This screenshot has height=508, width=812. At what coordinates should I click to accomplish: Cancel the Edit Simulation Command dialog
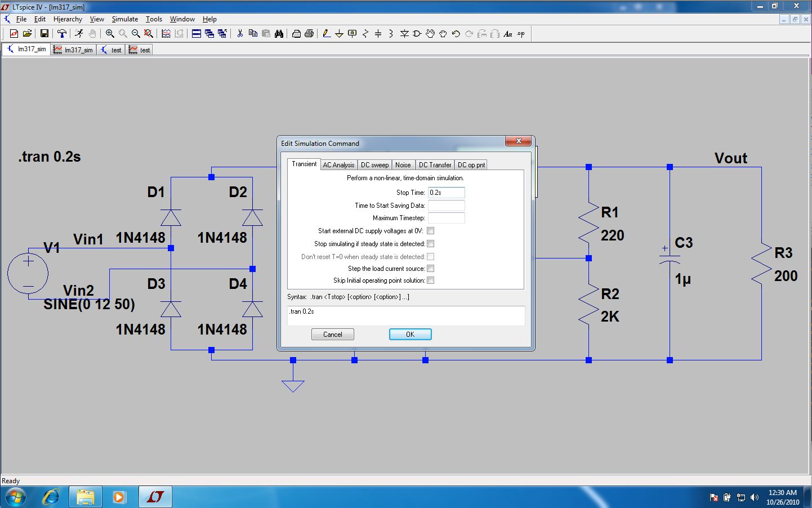(332, 334)
